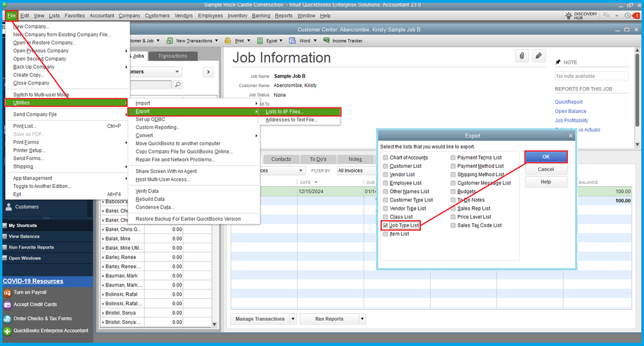Check the Employee List checkbox
The width and height of the screenshot is (644, 346).
(x=385, y=183)
